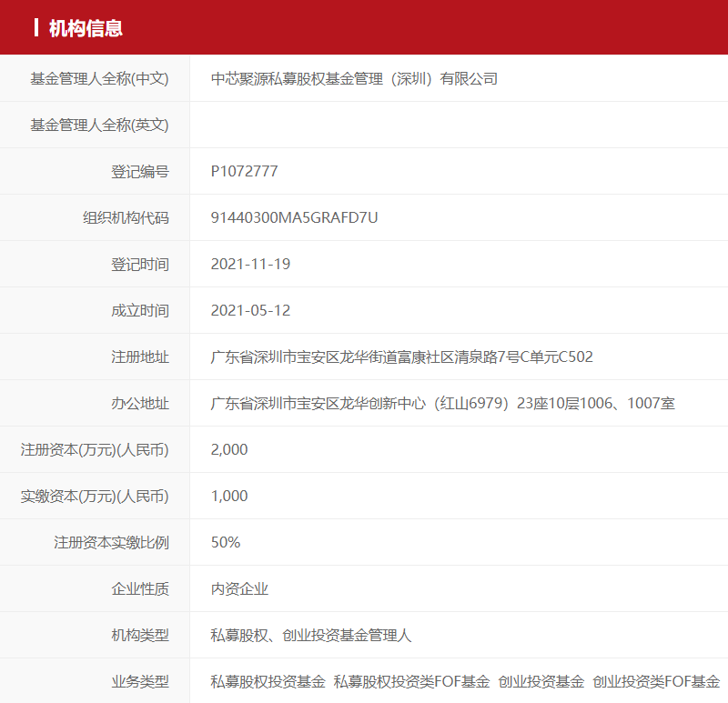Click the 登记编号 label
This screenshot has width=728, height=703.
140,172
